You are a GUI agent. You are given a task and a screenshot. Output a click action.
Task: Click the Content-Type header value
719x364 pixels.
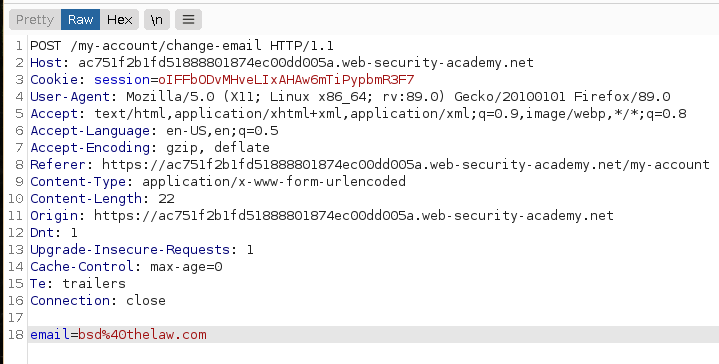click(274, 182)
